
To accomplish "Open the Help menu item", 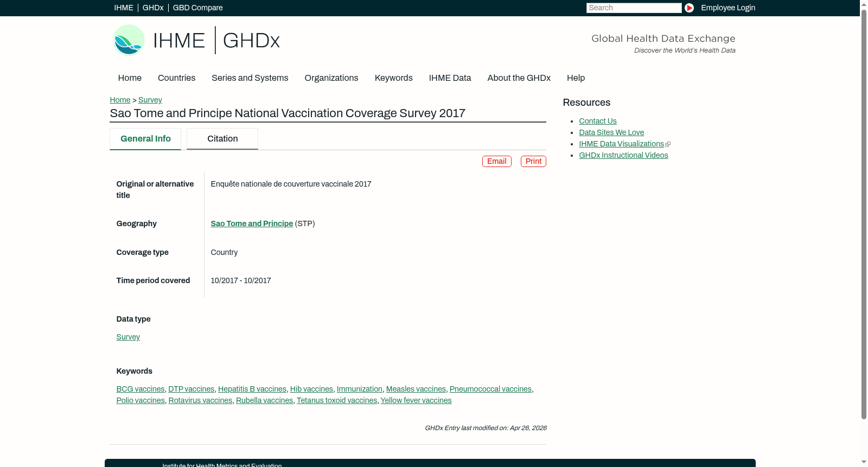I will coord(576,78).
